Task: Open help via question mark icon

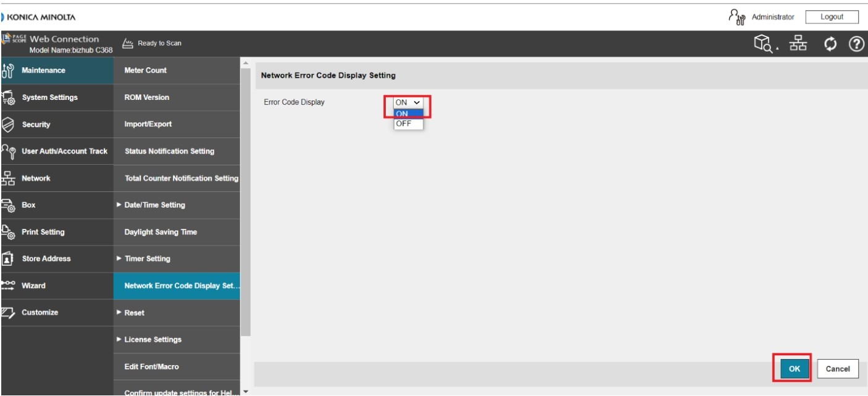Action: (856, 44)
